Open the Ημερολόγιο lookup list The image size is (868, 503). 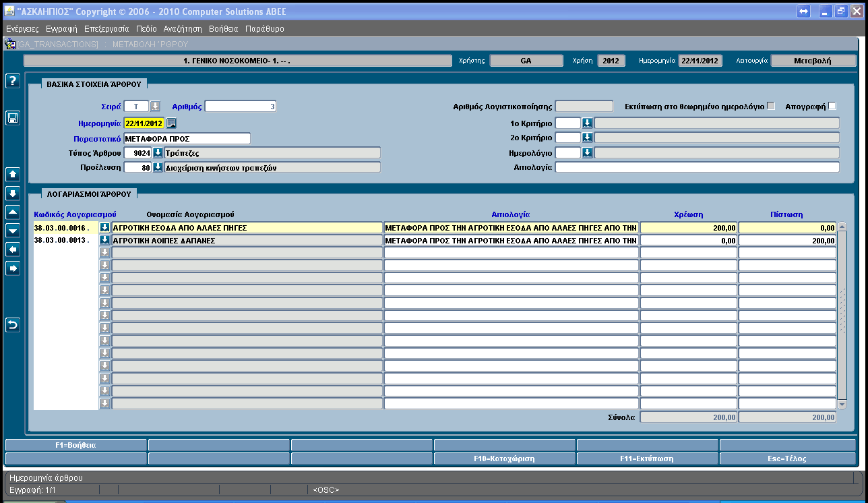[587, 152]
